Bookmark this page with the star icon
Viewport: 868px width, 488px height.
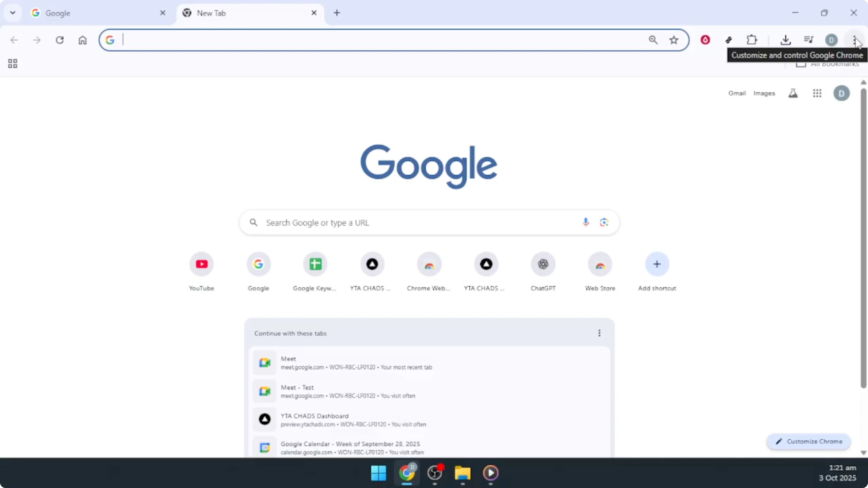pos(674,40)
